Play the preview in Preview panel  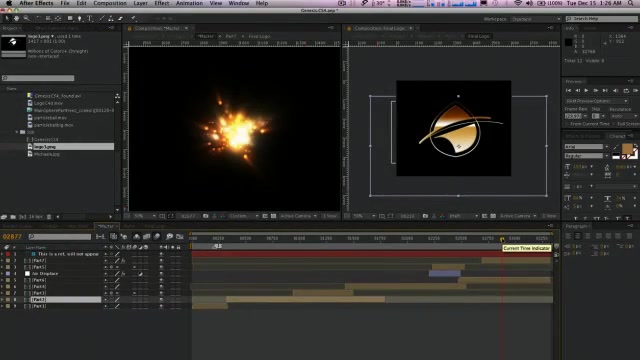tap(587, 90)
